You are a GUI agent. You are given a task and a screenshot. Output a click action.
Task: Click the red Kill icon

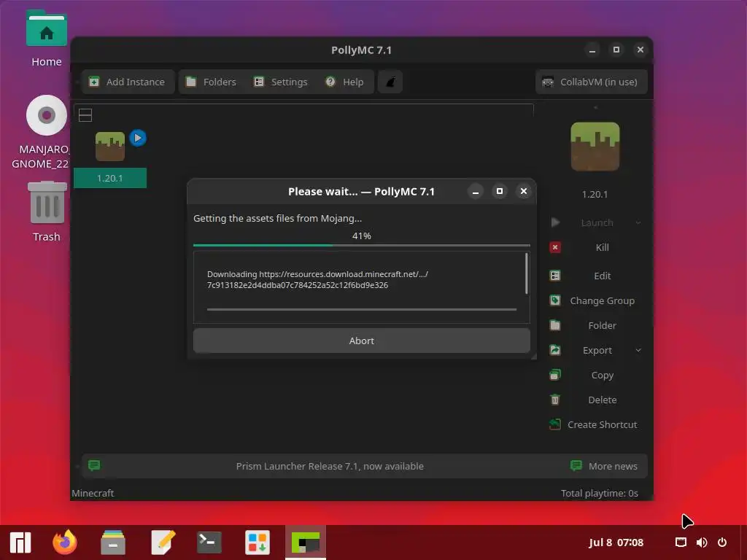(555, 247)
